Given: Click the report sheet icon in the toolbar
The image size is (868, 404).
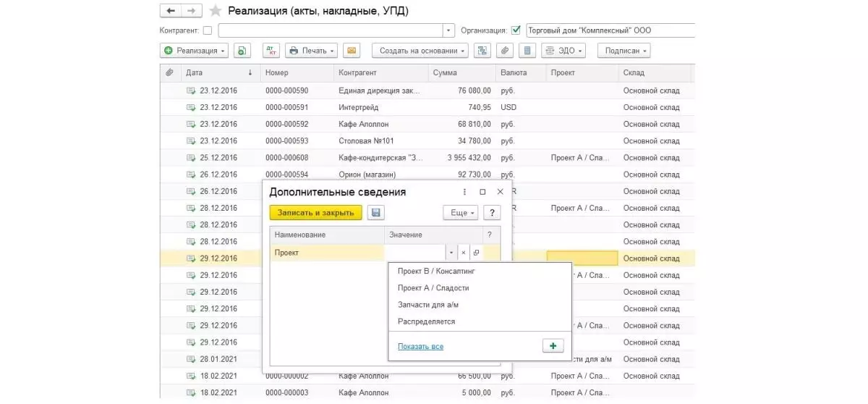Looking at the screenshot, I should tap(527, 51).
